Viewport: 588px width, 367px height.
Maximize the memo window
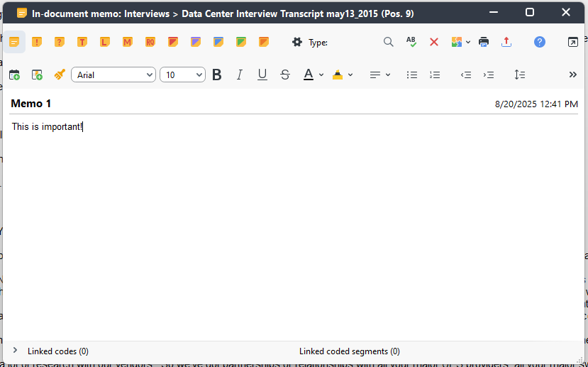click(530, 12)
